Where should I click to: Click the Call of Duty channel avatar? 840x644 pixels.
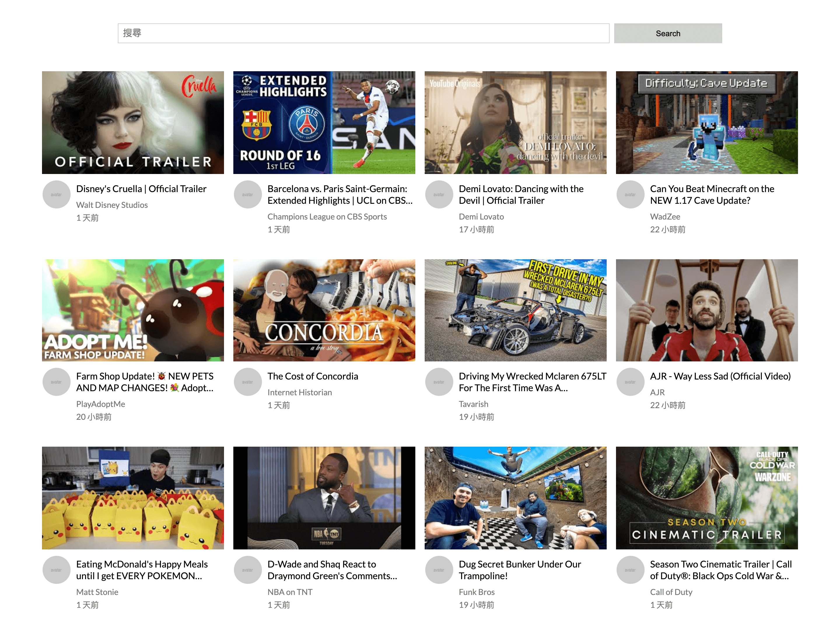(x=630, y=570)
